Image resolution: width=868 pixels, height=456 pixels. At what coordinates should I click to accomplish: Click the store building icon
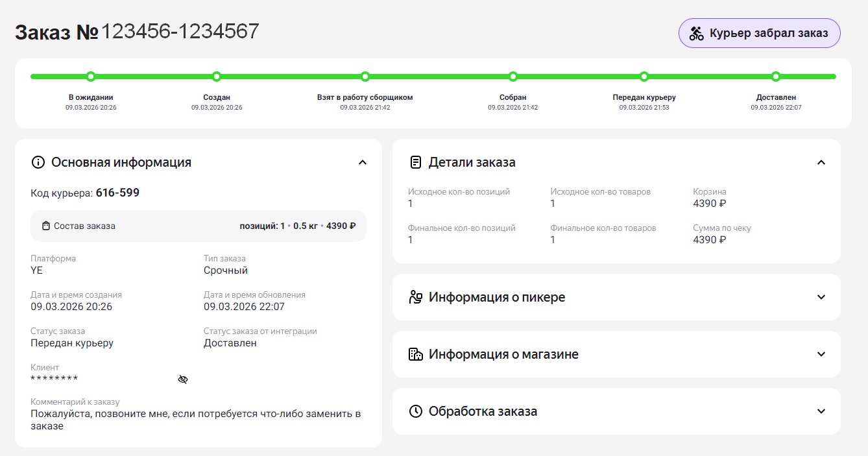(416, 354)
